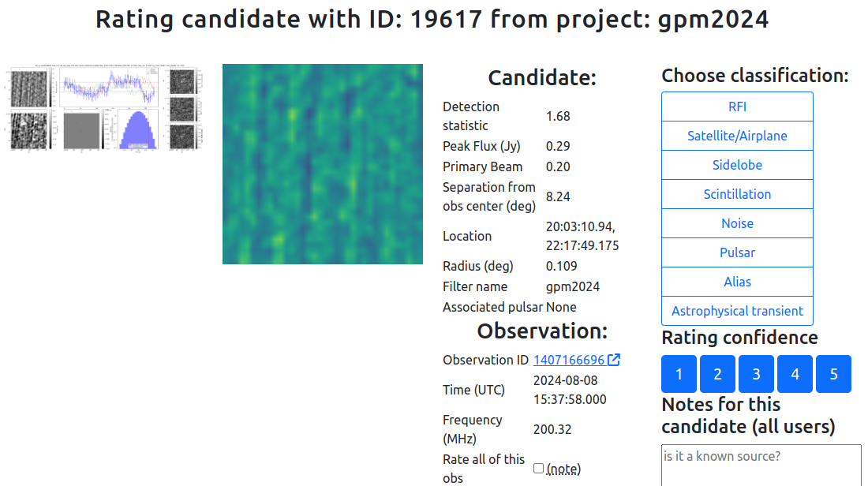Screen dimensions: 868x486
Task: Inspect the green candidate heatmap image
Action: (322, 163)
